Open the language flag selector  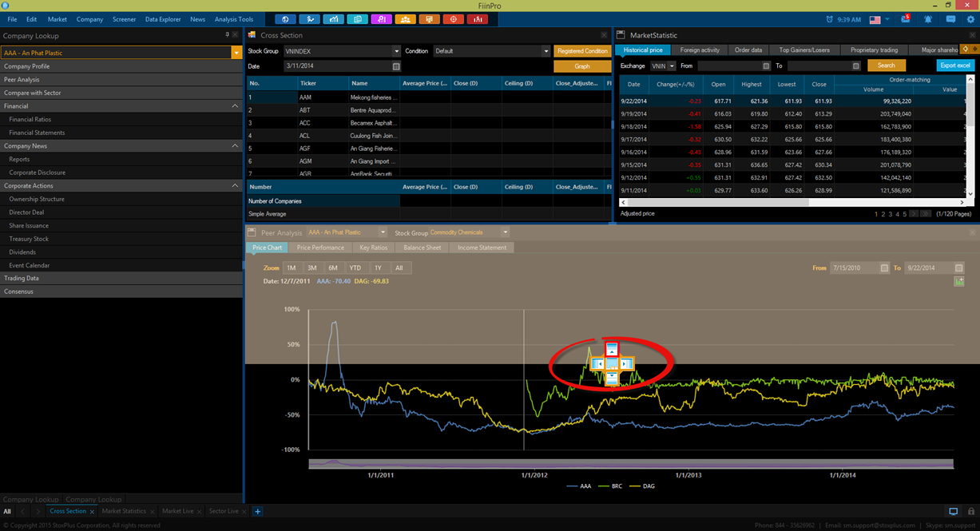coord(879,19)
